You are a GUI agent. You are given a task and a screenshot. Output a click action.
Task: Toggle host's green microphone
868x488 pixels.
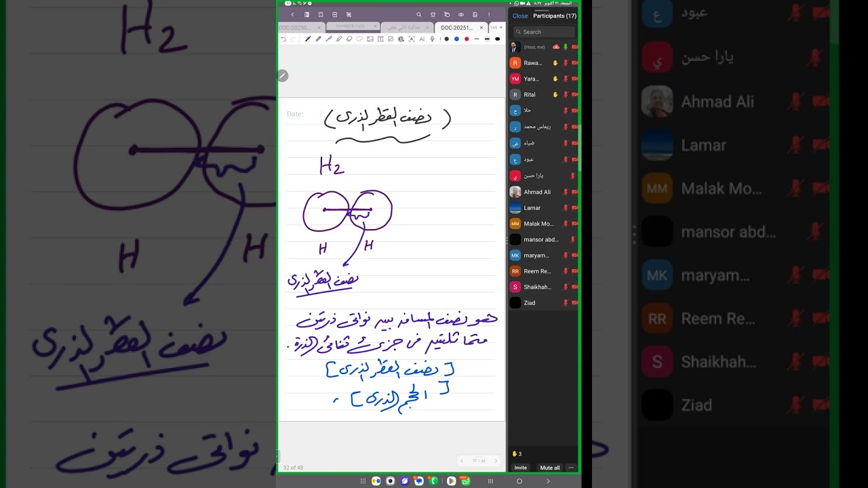566,47
